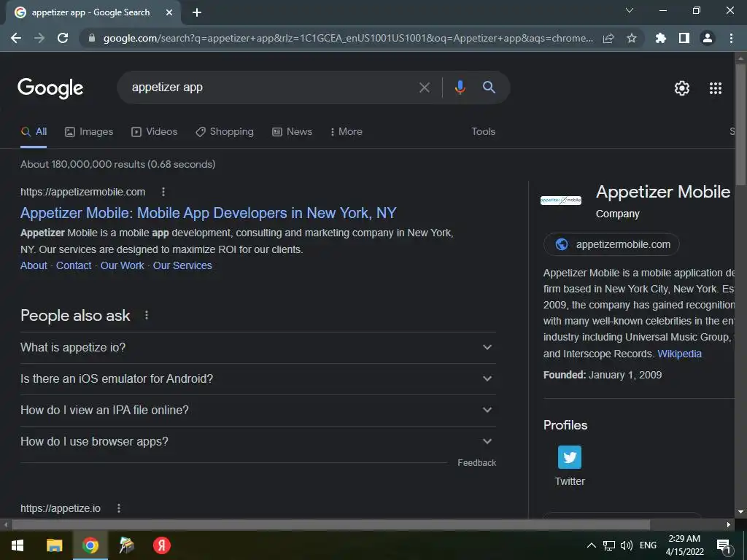Open the Google apps grid
The width and height of the screenshot is (747, 560).
click(716, 88)
